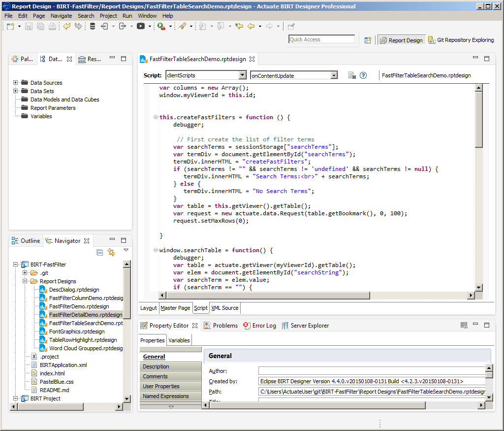Collapse the BIRT-FastFilter project node
This screenshot has width=504, height=431.
15,265
